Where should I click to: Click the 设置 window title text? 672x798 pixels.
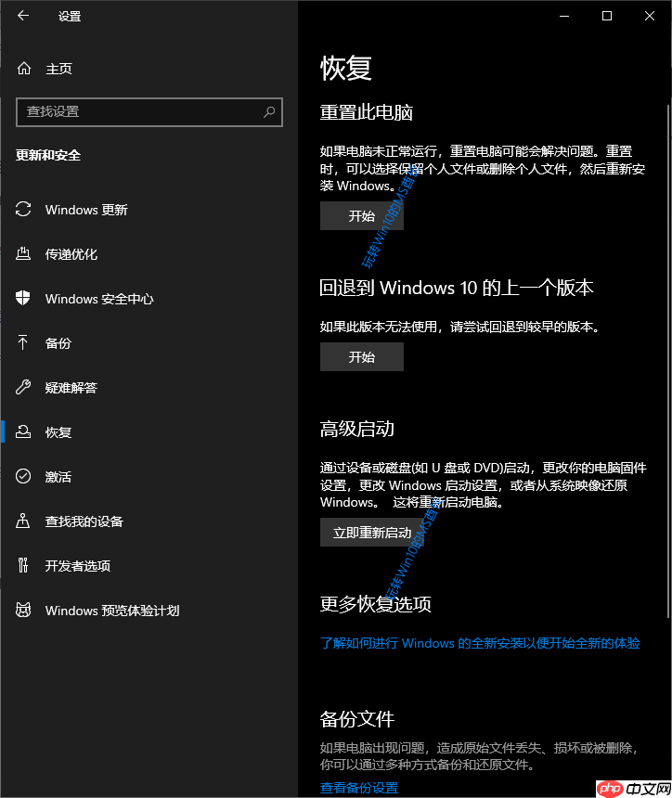[x=70, y=17]
